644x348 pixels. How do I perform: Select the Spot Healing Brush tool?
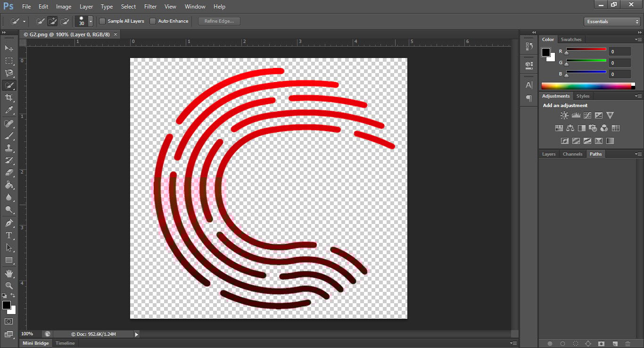click(9, 124)
